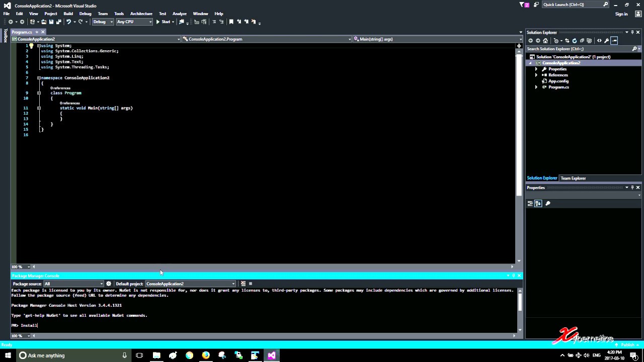Switch to the Team Explorer tab
644x362 pixels.
tap(573, 178)
